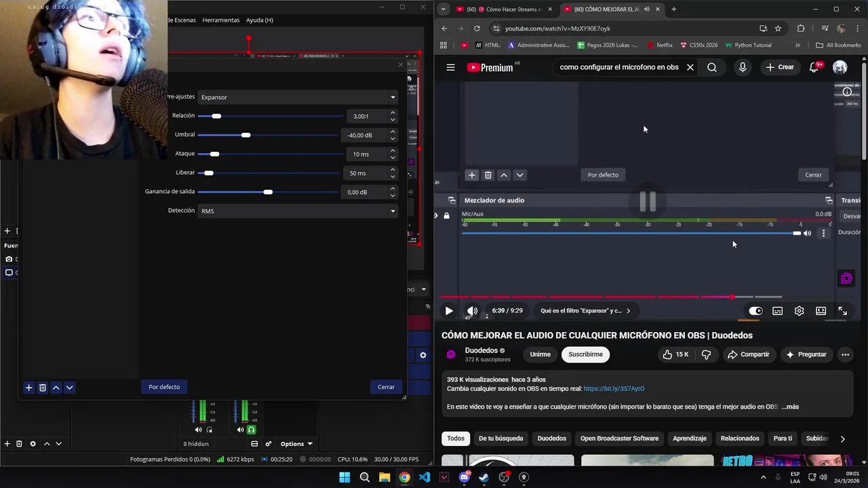Screen dimensions: 868x488
Task: Click the Ganancia de salida slider handle
Action: coord(268,192)
